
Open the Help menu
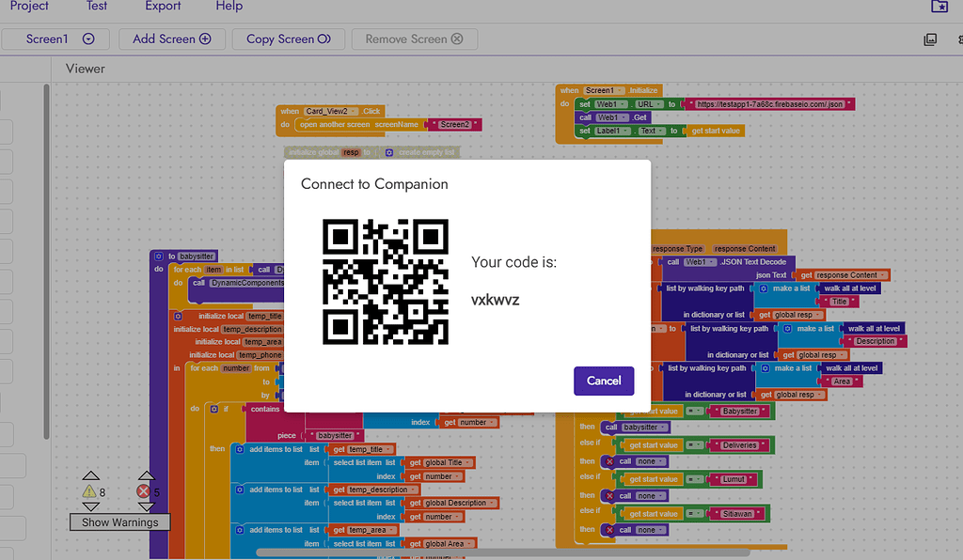229,7
